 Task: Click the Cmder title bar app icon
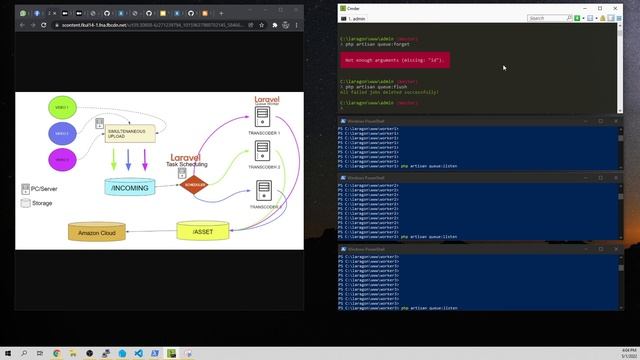343,8
